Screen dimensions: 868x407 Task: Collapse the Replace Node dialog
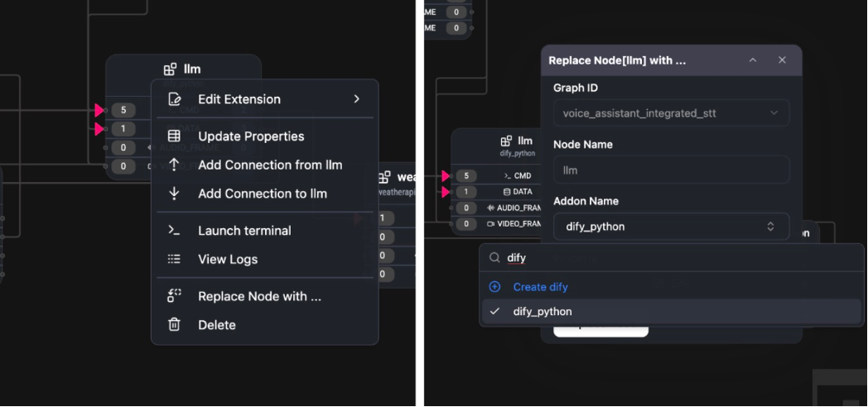pos(753,60)
